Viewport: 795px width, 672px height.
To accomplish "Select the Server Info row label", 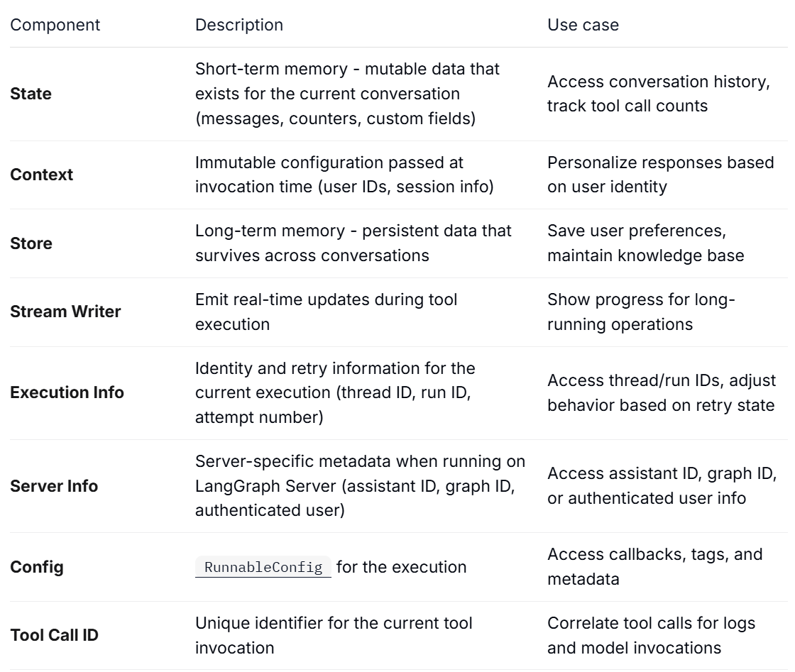I will pyautogui.click(x=54, y=485).
